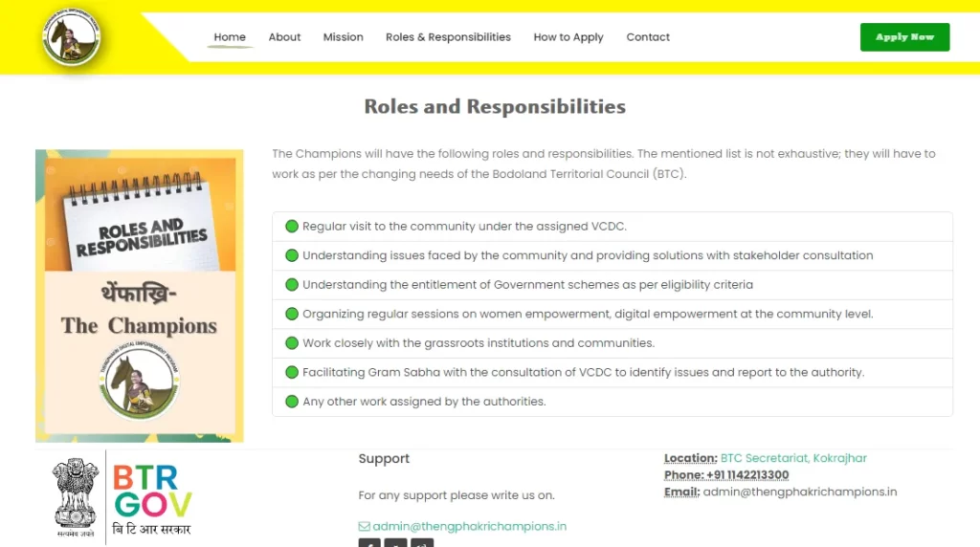The height and width of the screenshot is (547, 980).
Task: Open the How to Apply menu item
Action: click(x=568, y=37)
